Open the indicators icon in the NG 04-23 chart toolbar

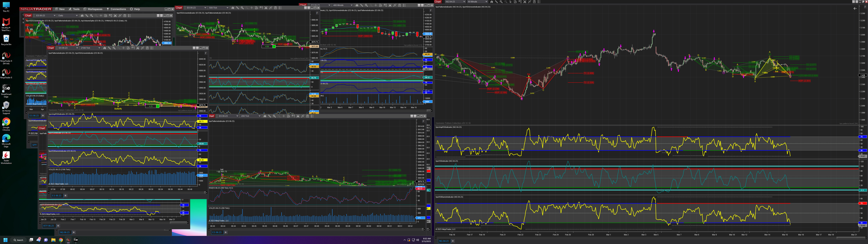(525, 2)
